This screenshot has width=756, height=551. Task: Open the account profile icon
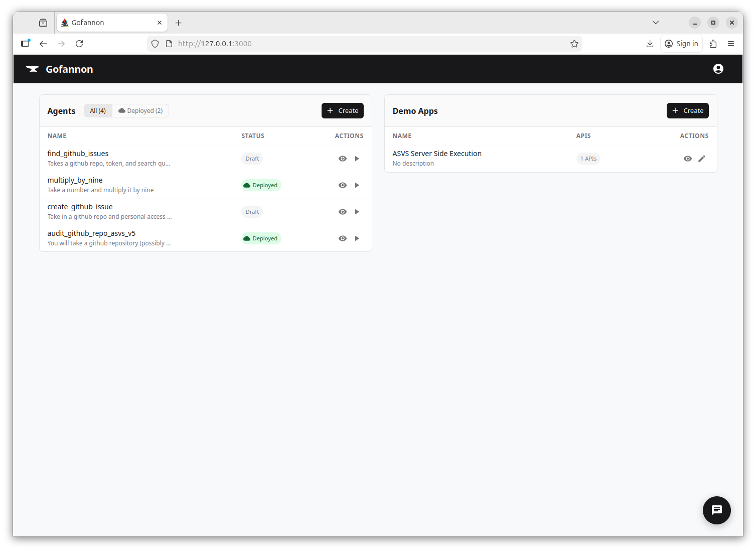(718, 69)
